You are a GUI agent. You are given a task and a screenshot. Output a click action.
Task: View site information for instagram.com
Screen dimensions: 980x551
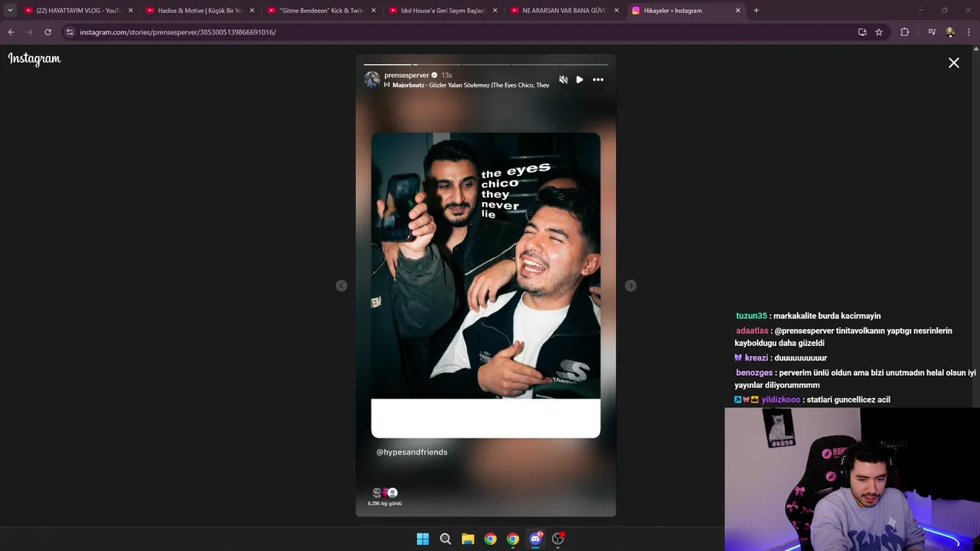70,32
